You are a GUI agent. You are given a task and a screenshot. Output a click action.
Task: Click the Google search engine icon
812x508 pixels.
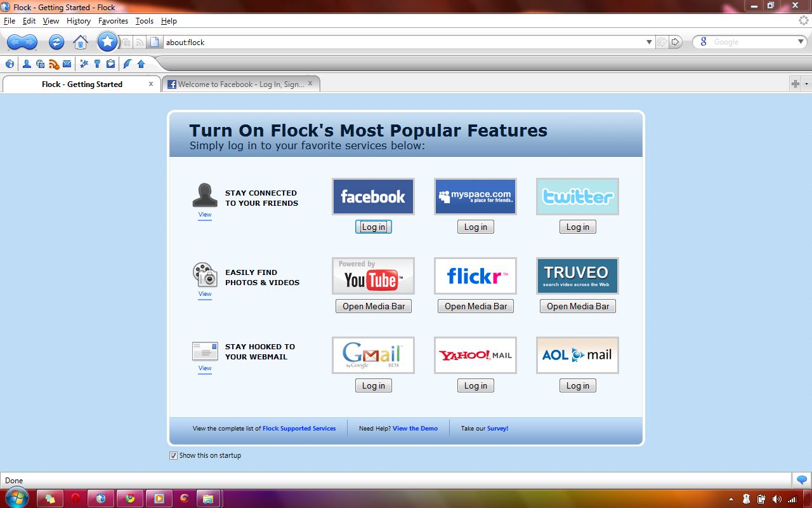pos(704,42)
